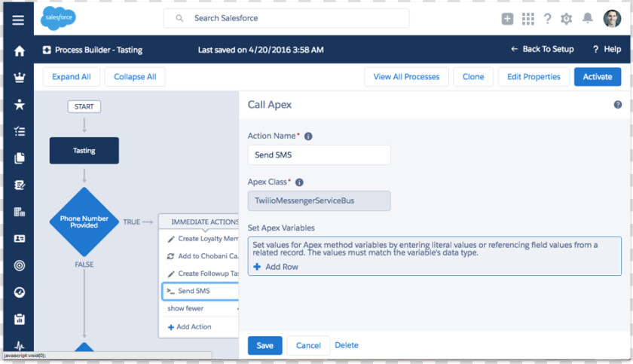Viewport: 633px width, 364px height.
Task: Open the user profile avatar
Action: point(612,19)
